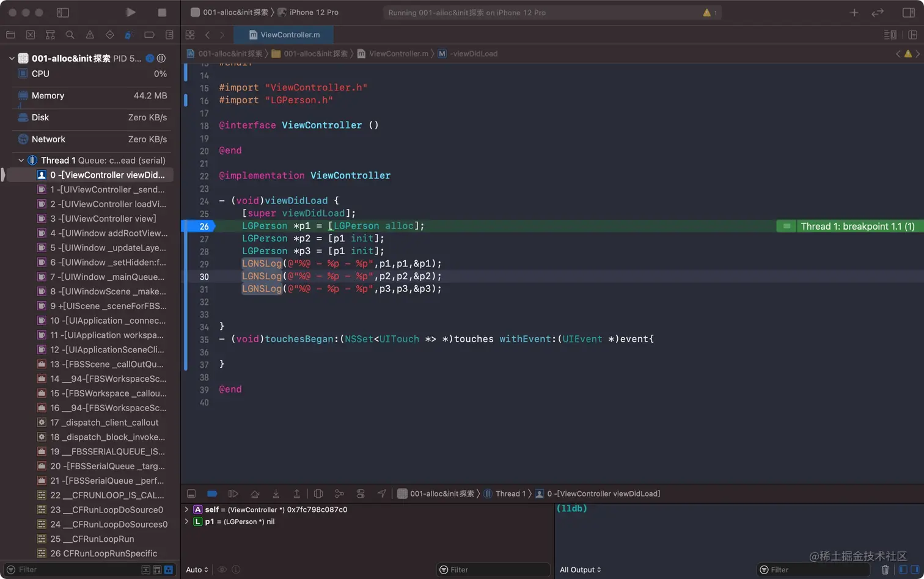
Task: Adjust editor options with minimap
Action: (x=890, y=35)
